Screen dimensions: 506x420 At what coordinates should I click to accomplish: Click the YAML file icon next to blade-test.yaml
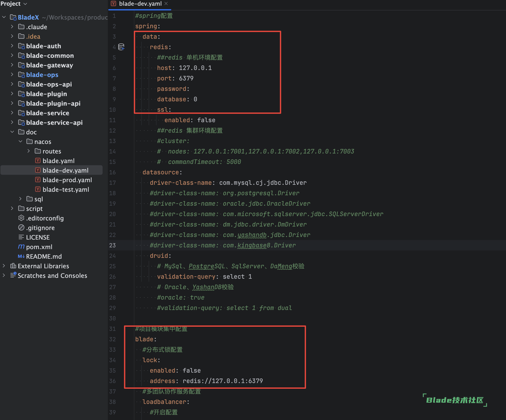click(38, 189)
